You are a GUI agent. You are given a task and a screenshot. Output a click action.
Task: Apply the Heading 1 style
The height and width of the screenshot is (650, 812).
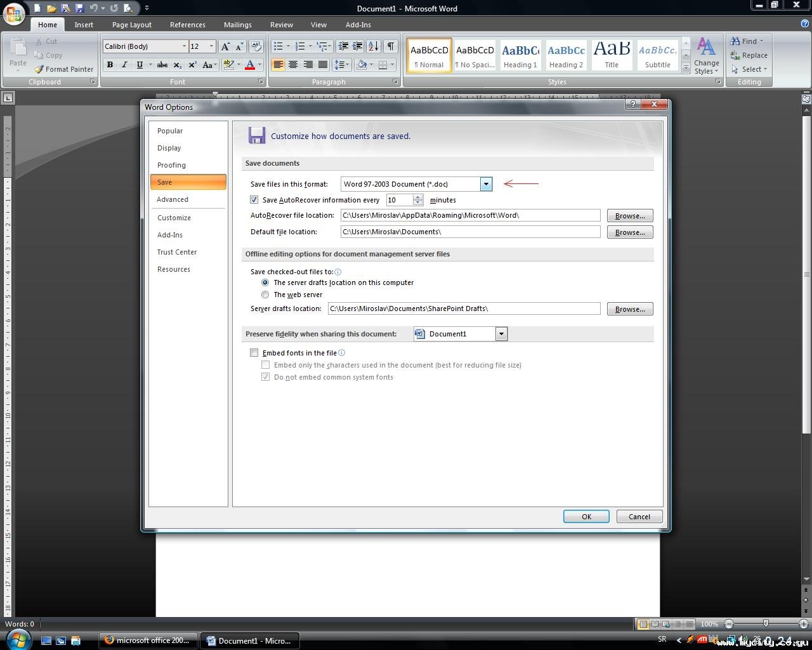click(520, 55)
